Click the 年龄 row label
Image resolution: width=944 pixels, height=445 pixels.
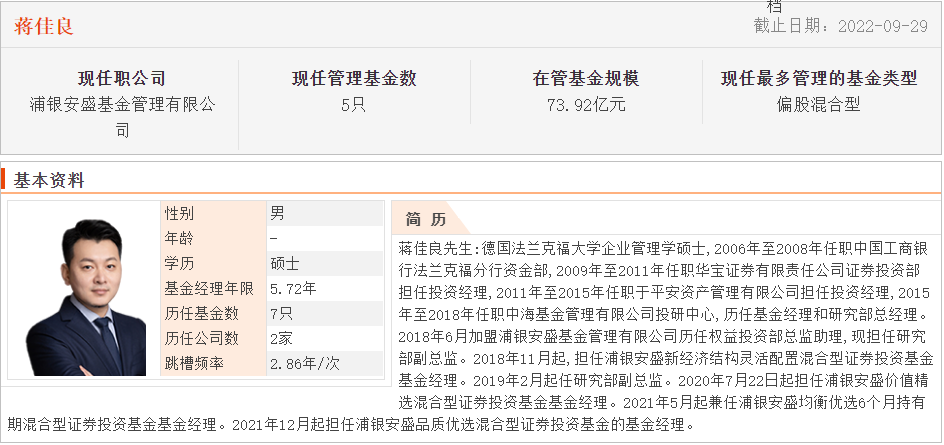coord(179,238)
